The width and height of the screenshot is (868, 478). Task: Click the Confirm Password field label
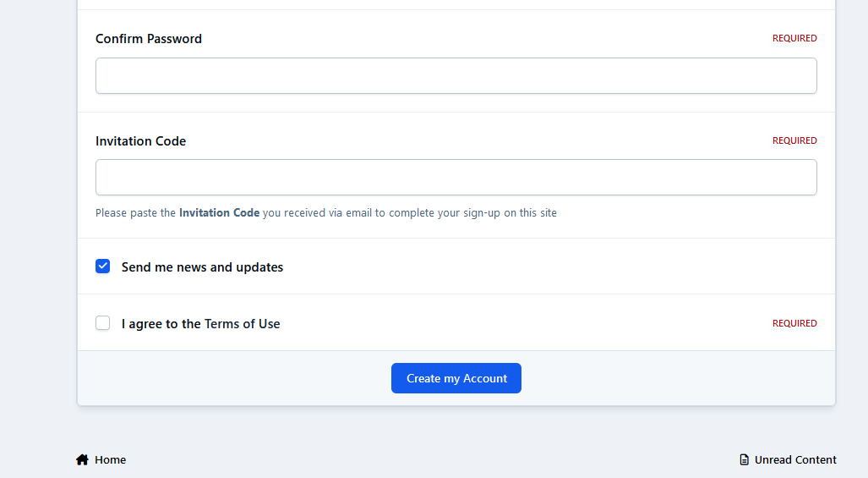tap(149, 39)
